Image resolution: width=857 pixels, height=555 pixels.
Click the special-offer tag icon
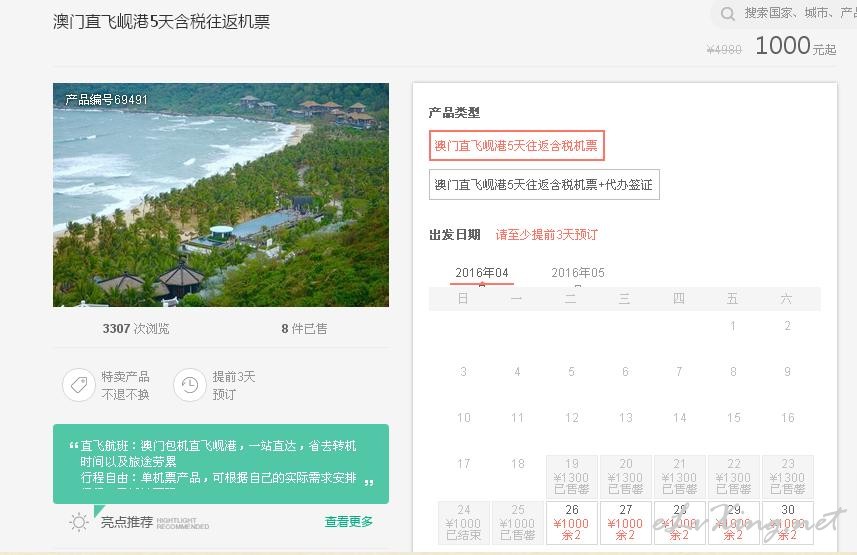(79, 385)
